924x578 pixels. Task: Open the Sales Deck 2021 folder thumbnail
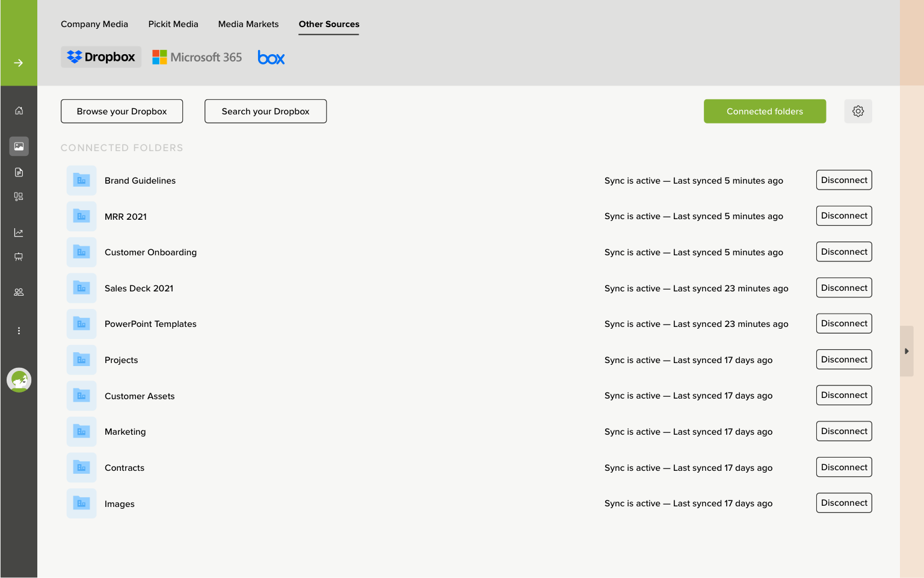[x=81, y=288]
